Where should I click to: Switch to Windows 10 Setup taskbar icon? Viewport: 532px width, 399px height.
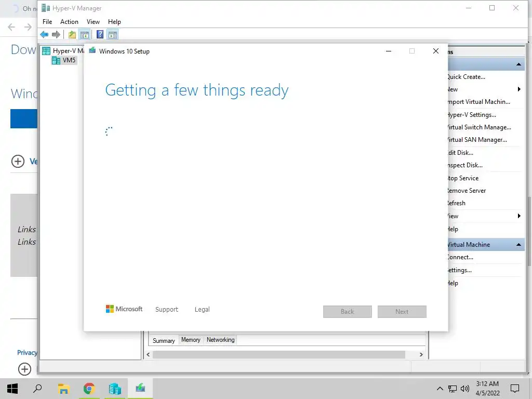140,389
